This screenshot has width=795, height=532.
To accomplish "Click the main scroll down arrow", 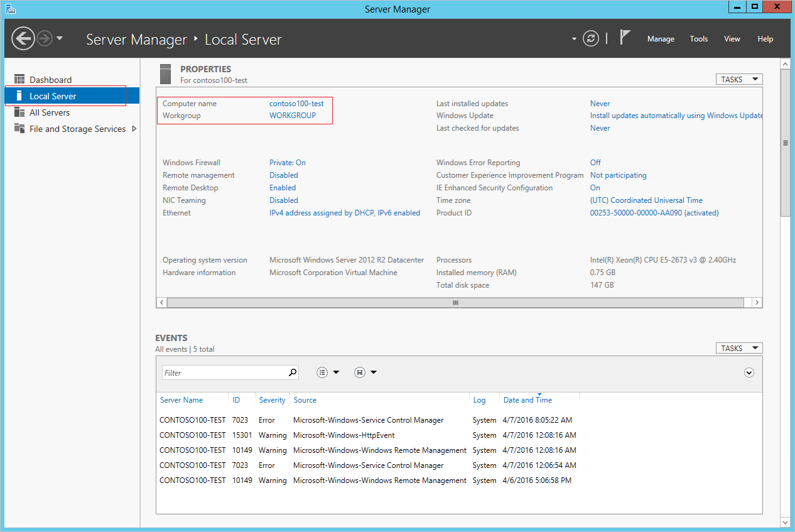I will (785, 522).
